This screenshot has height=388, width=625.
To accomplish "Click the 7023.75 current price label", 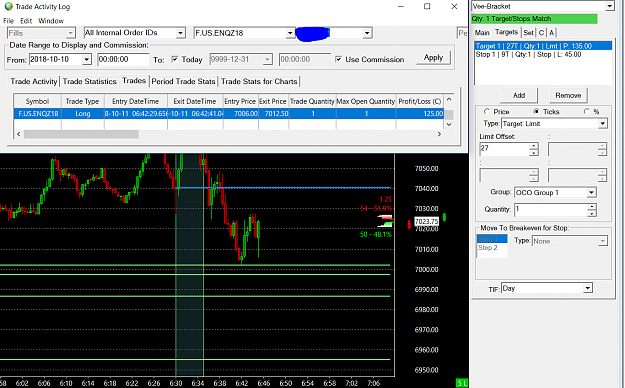I will (x=426, y=221).
